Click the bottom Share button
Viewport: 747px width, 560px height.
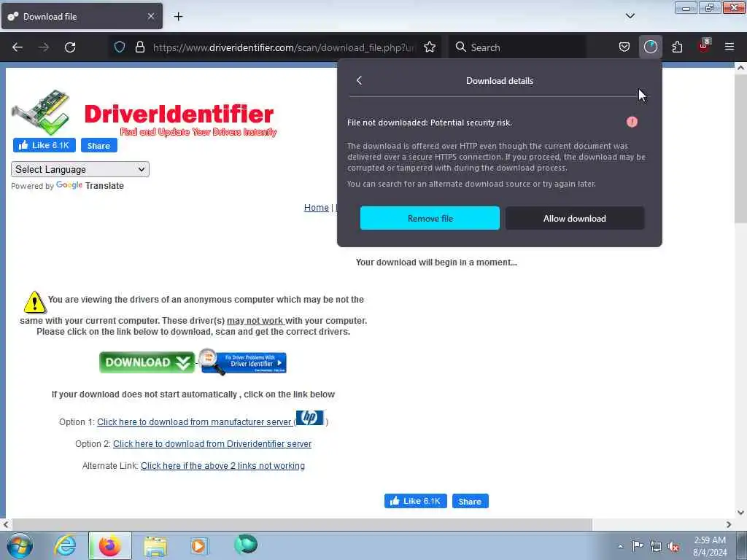click(471, 501)
